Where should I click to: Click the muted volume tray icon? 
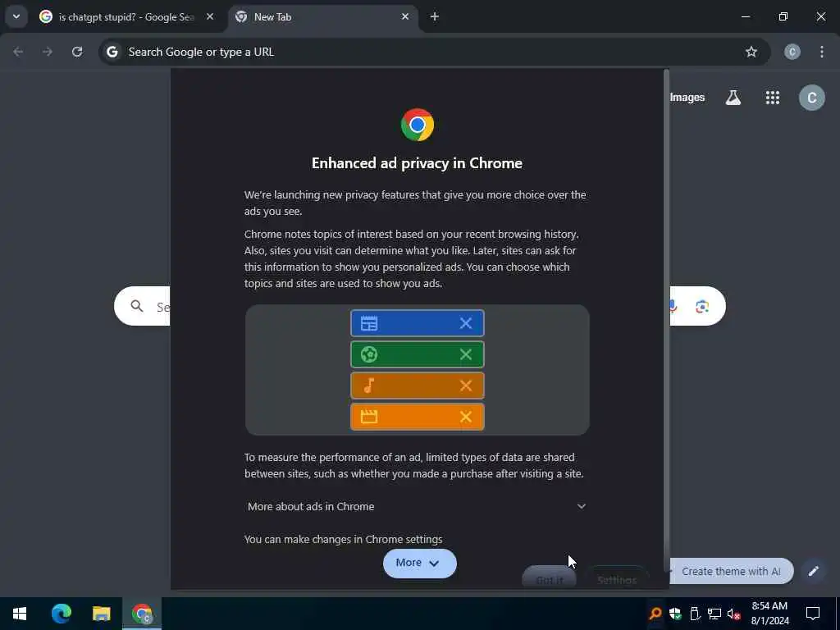(734, 614)
